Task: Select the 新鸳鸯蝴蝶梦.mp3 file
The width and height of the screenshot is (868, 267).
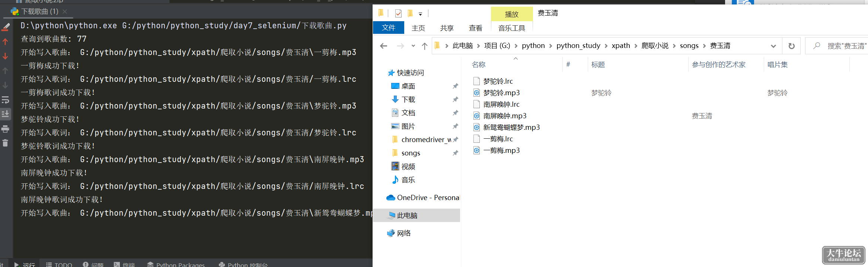Action: point(511,127)
